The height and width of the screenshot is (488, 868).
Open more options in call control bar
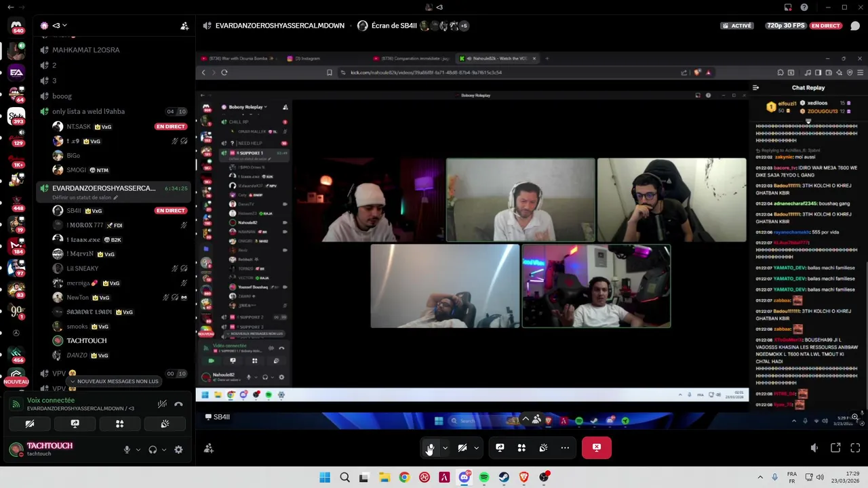(565, 447)
